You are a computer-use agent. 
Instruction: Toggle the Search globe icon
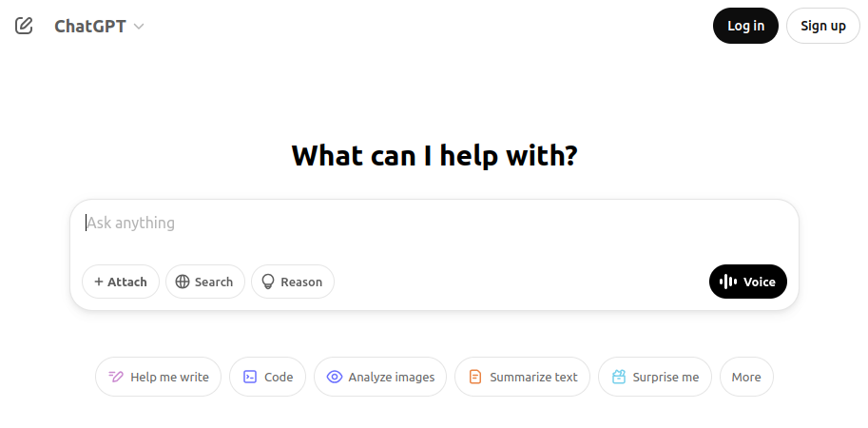[183, 282]
